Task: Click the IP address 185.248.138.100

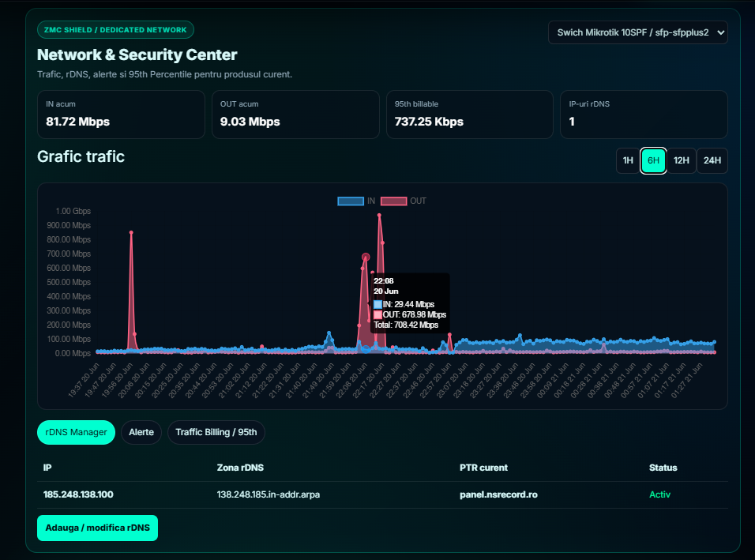Action: (78, 494)
